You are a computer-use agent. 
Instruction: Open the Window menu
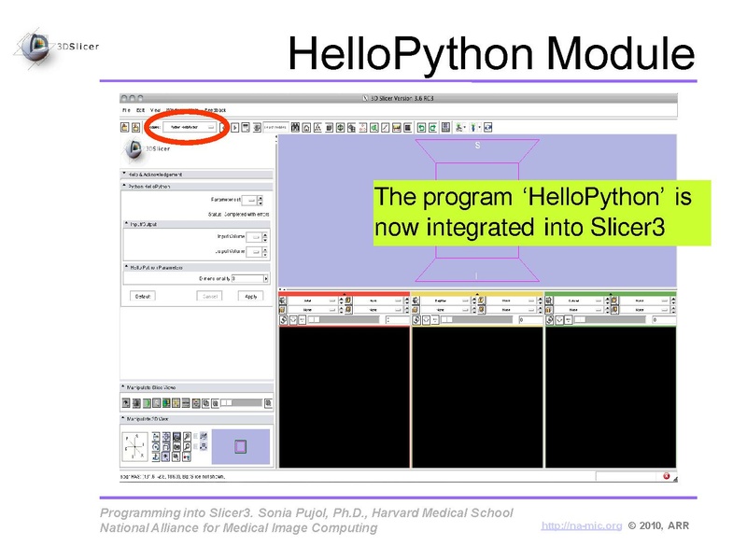[174, 110]
